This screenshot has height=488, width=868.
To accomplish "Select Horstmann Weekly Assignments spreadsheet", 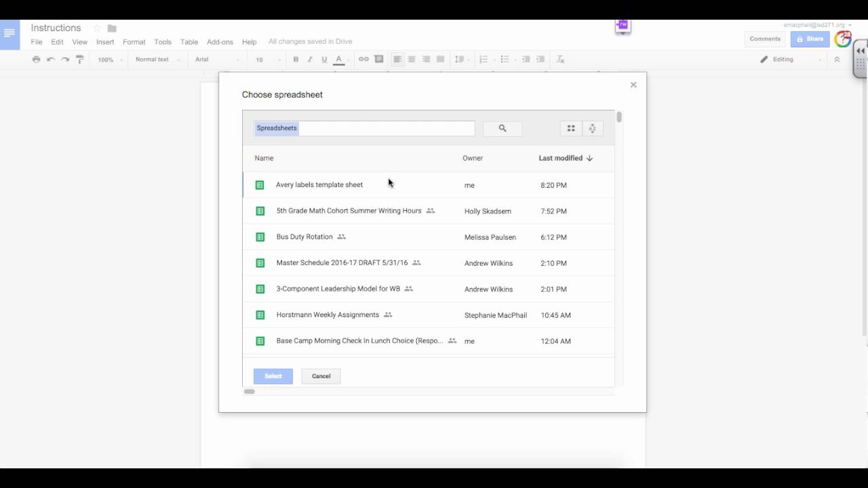I will tap(429, 315).
